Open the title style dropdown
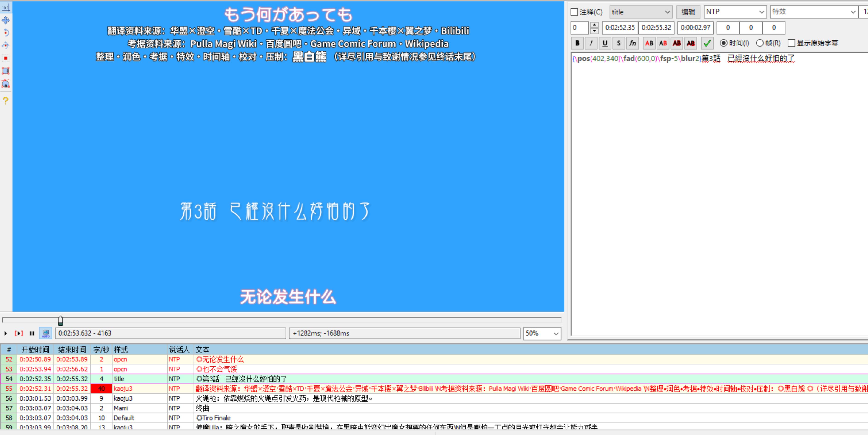 click(x=641, y=12)
